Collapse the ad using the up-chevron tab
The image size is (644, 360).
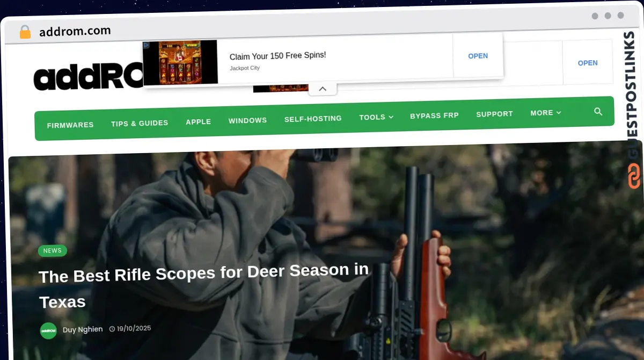[x=323, y=89]
